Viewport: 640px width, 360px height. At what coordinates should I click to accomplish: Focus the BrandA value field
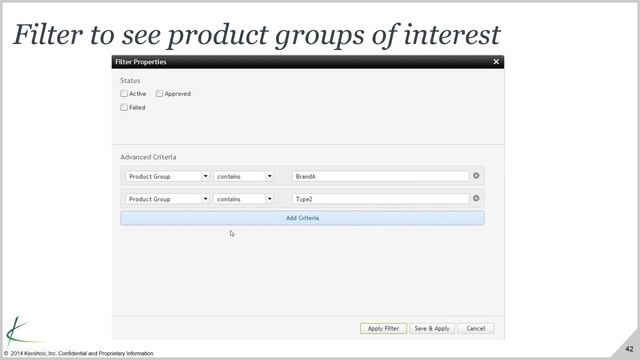[381, 176]
